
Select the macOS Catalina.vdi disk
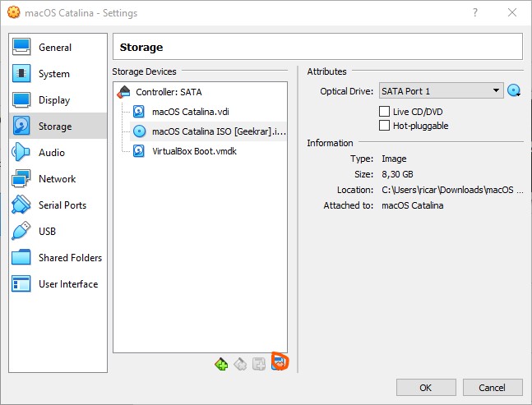click(209, 112)
